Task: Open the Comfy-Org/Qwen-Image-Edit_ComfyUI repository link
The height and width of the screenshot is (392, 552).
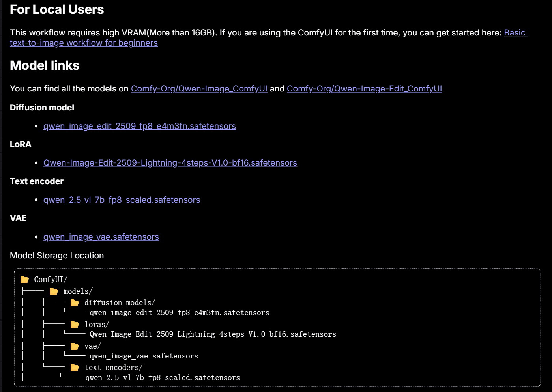Action: click(x=364, y=89)
